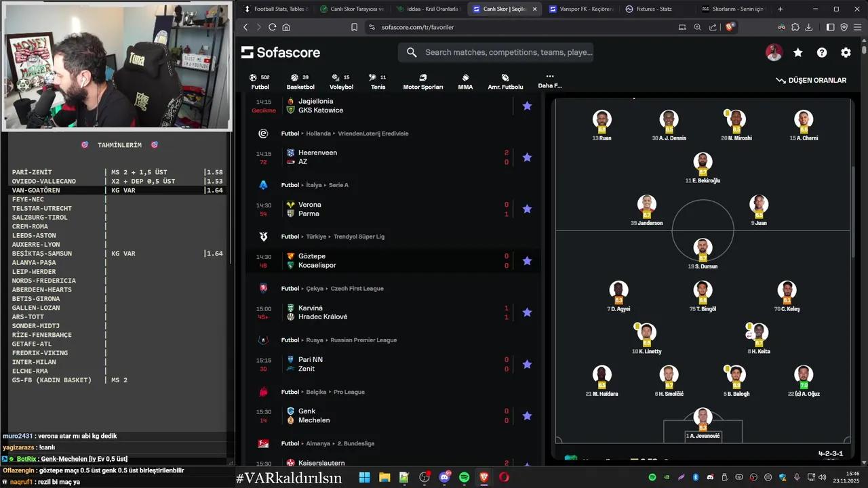Unfavorite Karviná vs Hradec Králové match

coord(527,312)
